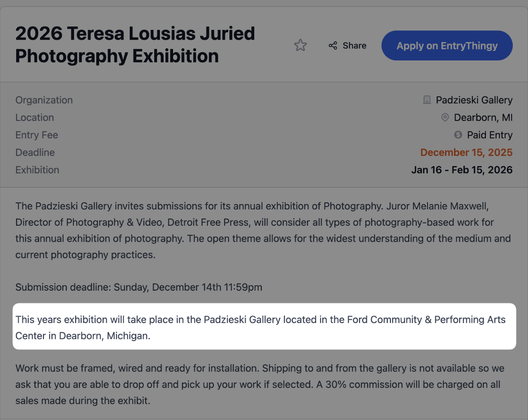The image size is (528, 420).
Task: Click the star to favorite this exhibition
Action: coord(300,45)
